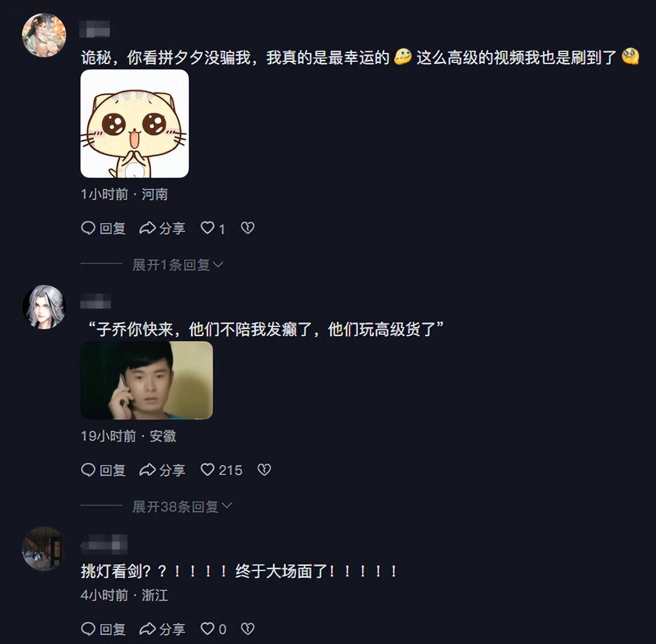This screenshot has height=644, width=656.
Task: Open the man on phone image
Action: click(146, 381)
